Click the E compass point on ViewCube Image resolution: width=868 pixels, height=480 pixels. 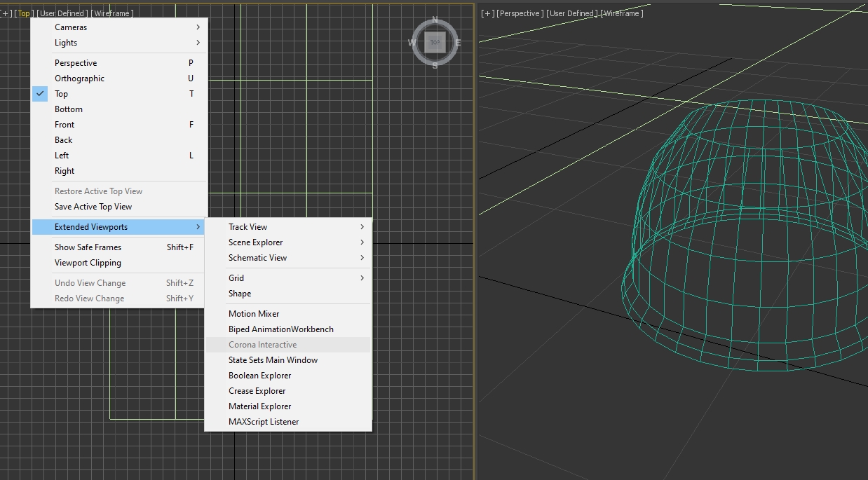459,43
